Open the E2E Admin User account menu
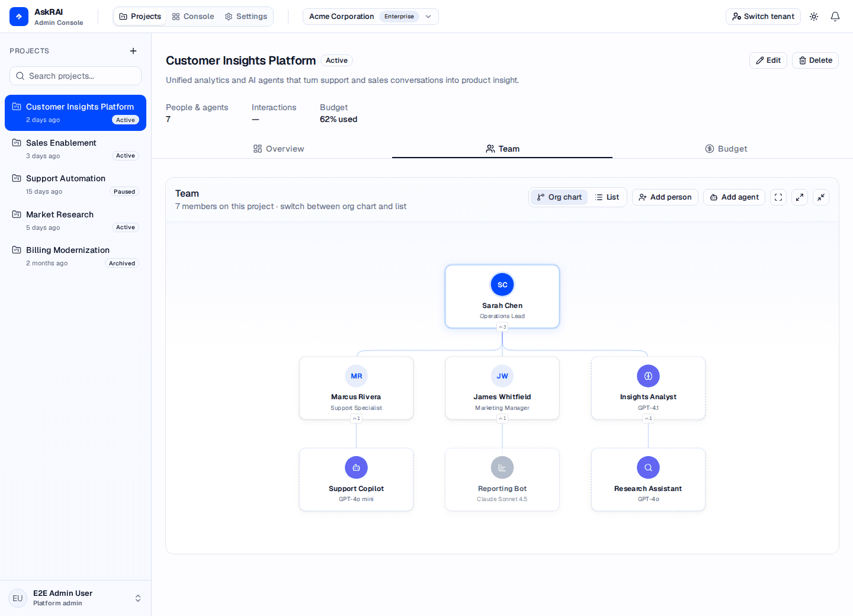This screenshot has width=853, height=616. click(x=75, y=598)
